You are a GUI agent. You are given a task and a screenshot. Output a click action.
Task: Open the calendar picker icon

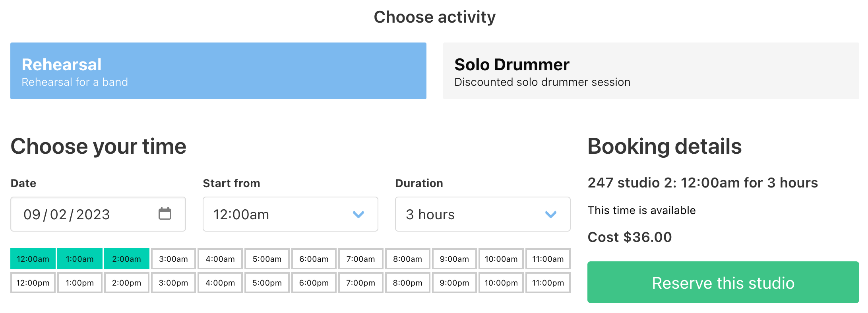point(165,214)
